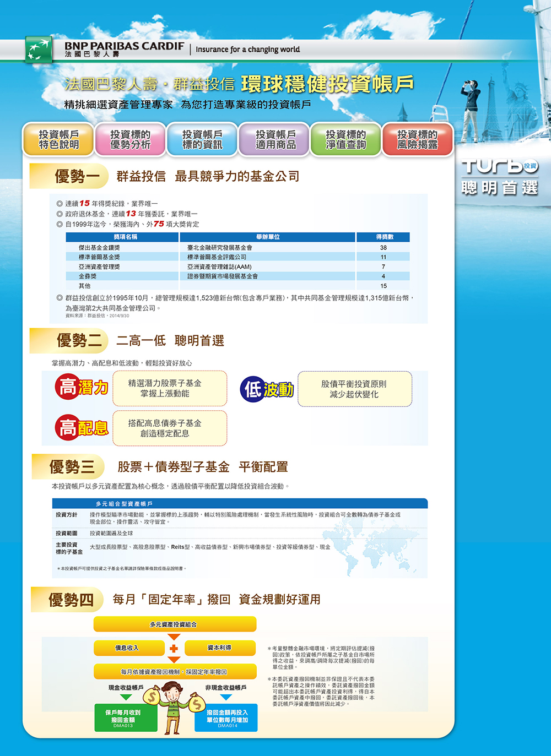Click the 搭配高息債券子基金 box

click(x=170, y=428)
